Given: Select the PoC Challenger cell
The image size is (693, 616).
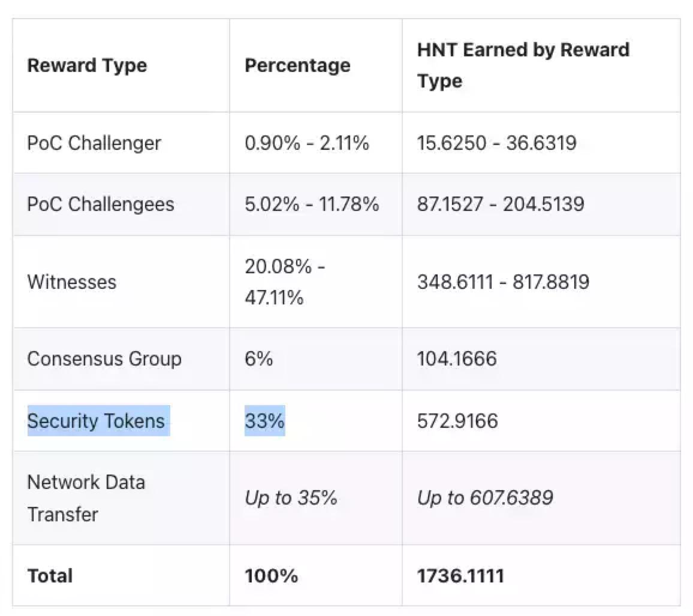Looking at the screenshot, I should [x=94, y=143].
